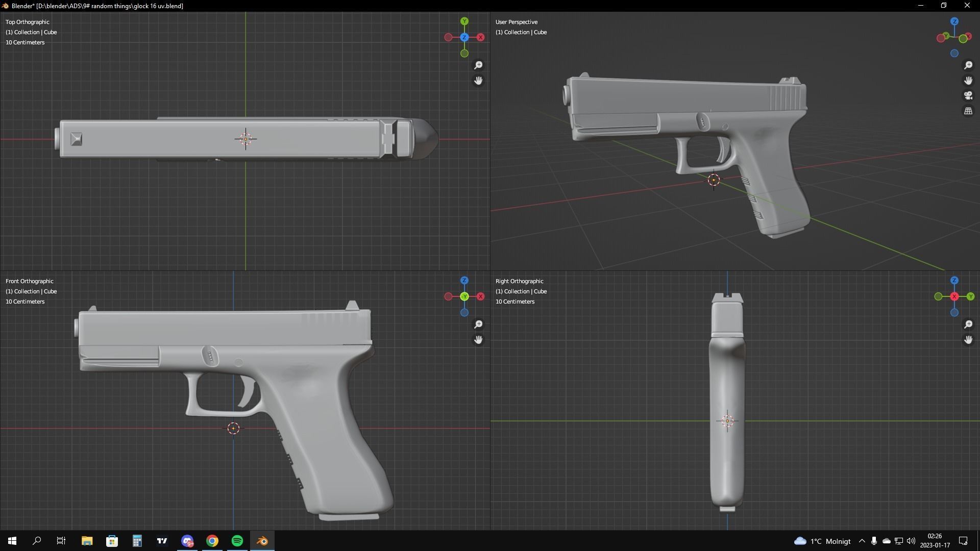This screenshot has height=551, width=980.
Task: Click the Pan hand icon in Right Orthographic viewport
Action: (968, 340)
